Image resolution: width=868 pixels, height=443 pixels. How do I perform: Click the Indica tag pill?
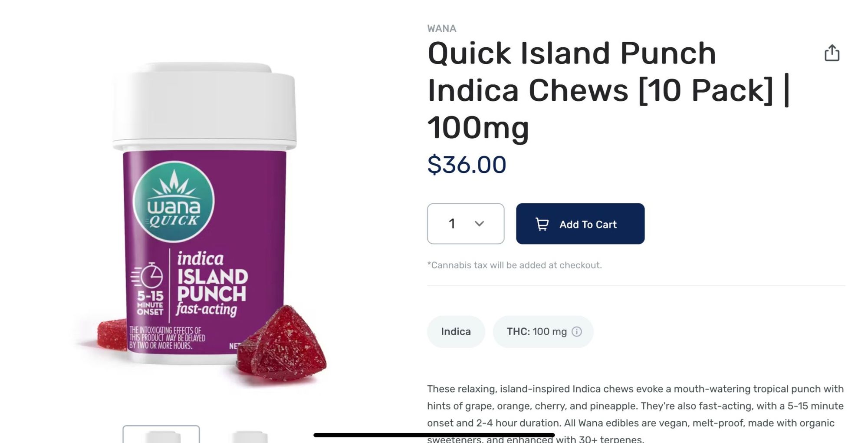[456, 332]
